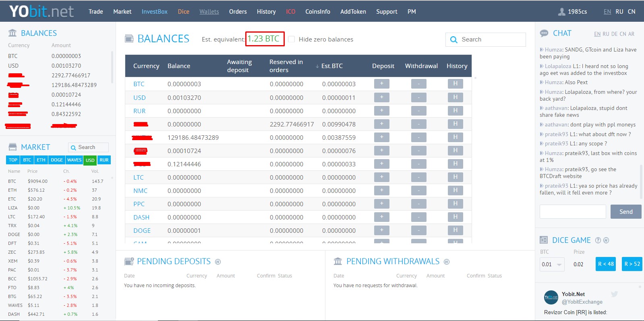
Task: Open the PPC currency link in balances table
Action: (x=139, y=204)
